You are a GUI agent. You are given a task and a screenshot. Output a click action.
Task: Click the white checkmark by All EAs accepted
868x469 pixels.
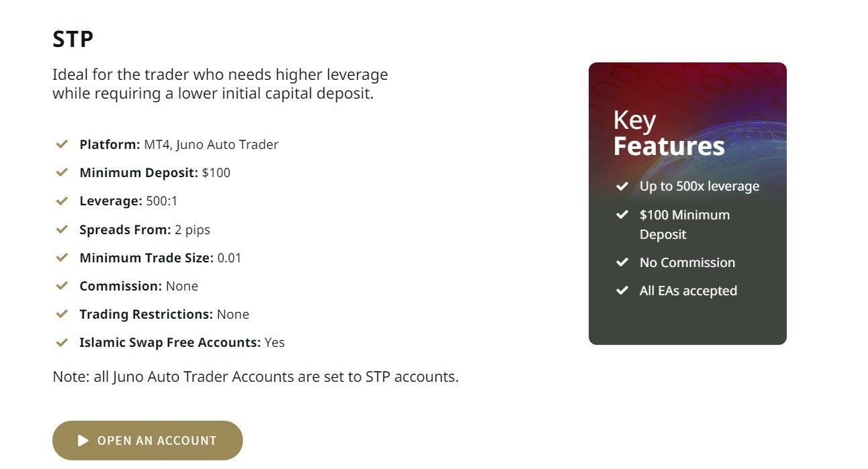tap(622, 291)
